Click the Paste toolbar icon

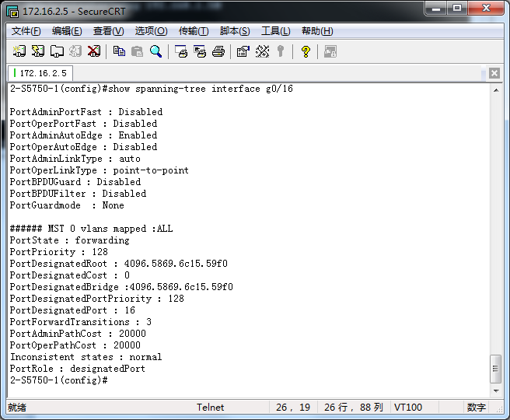137,51
